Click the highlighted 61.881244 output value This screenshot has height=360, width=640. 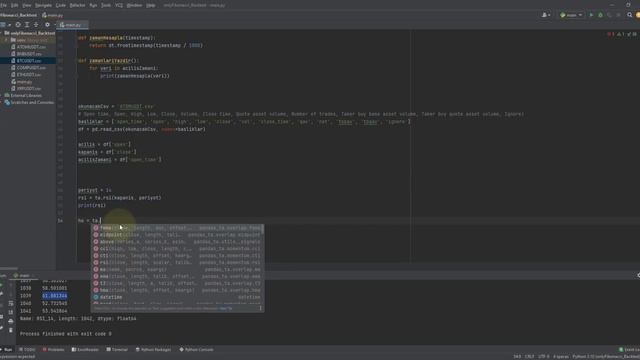click(x=55, y=296)
